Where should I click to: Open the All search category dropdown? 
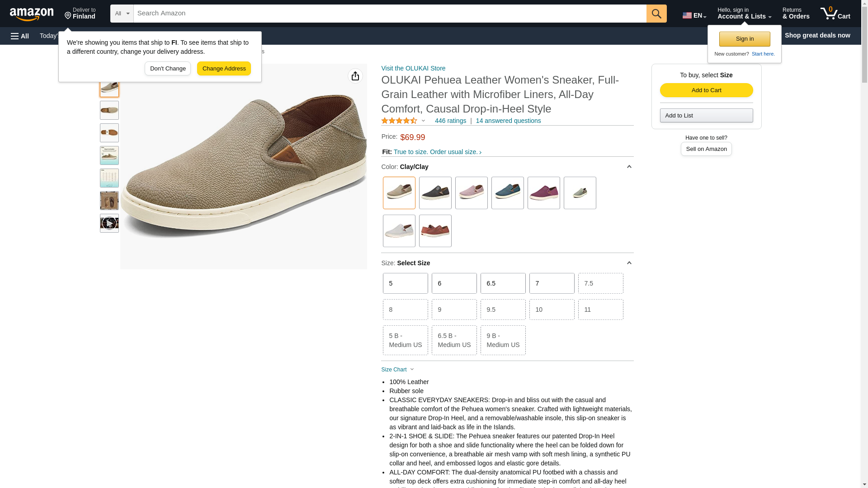tap(122, 14)
